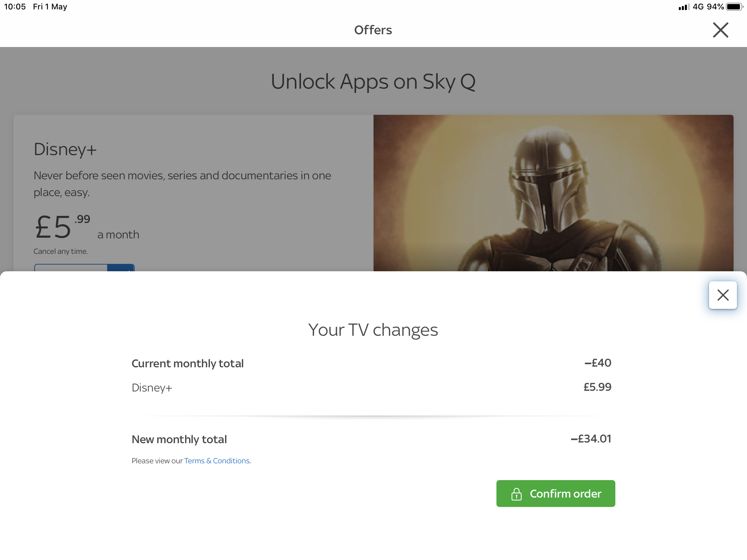Tap the Unlock Apps on Sky Q heading
Viewport: 747px width, 560px height.
(x=373, y=82)
